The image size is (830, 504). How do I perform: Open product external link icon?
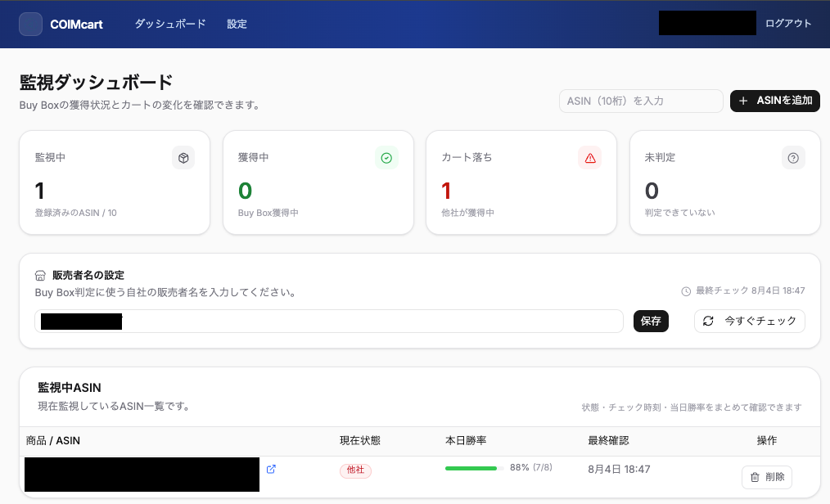(x=271, y=469)
